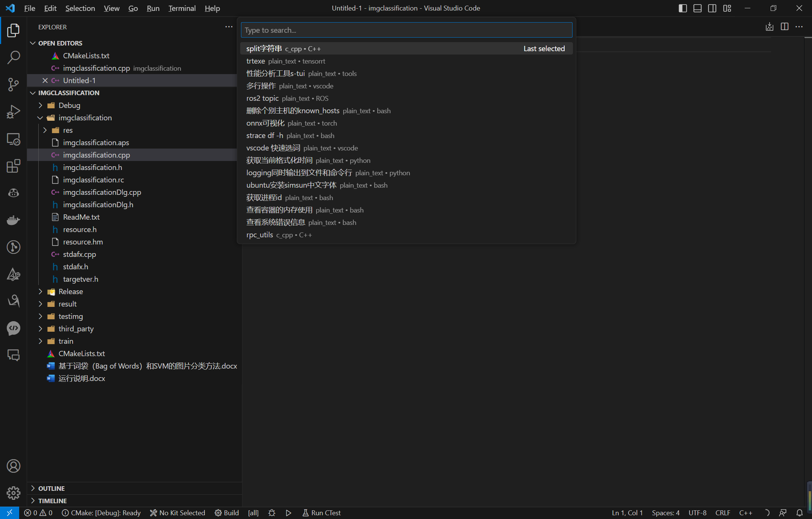
Task: Select the 'onnx可视化' snippet entry
Action: tap(406, 123)
